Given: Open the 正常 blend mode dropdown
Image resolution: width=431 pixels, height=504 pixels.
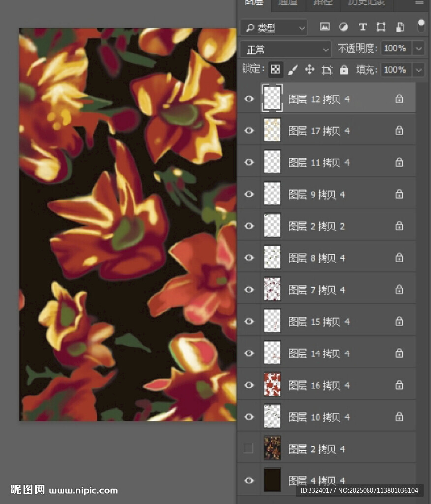Looking at the screenshot, I should tap(285, 50).
